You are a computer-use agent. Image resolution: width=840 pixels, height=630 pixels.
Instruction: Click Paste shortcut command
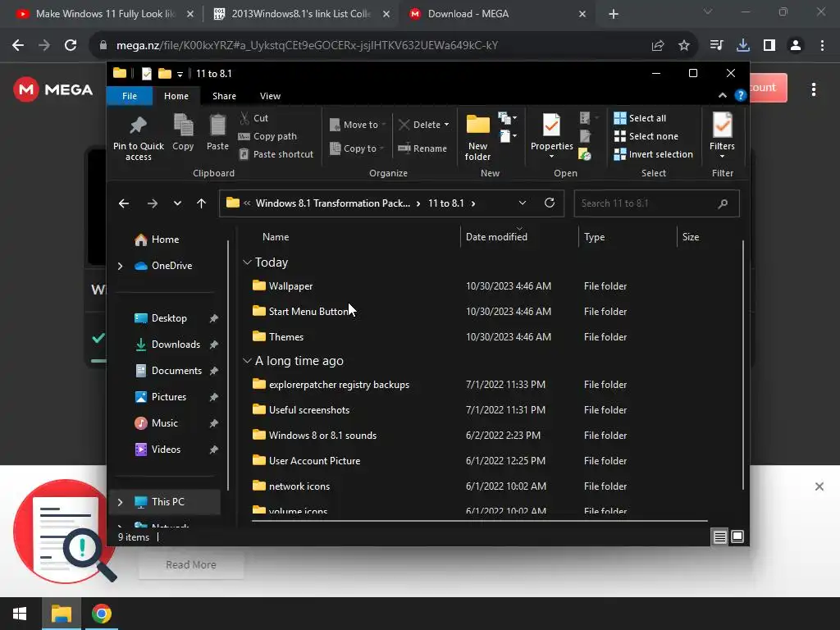coord(276,154)
